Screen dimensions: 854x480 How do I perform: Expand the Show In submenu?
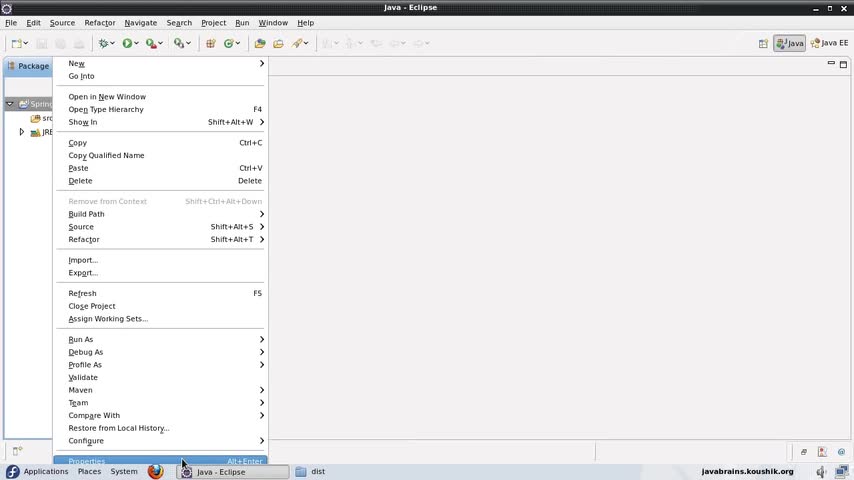pos(160,122)
